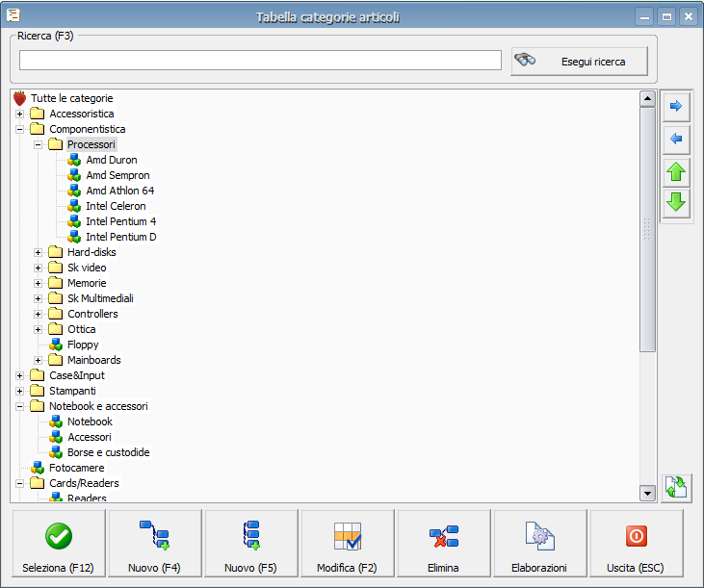Click the left arrow move button

(x=676, y=139)
